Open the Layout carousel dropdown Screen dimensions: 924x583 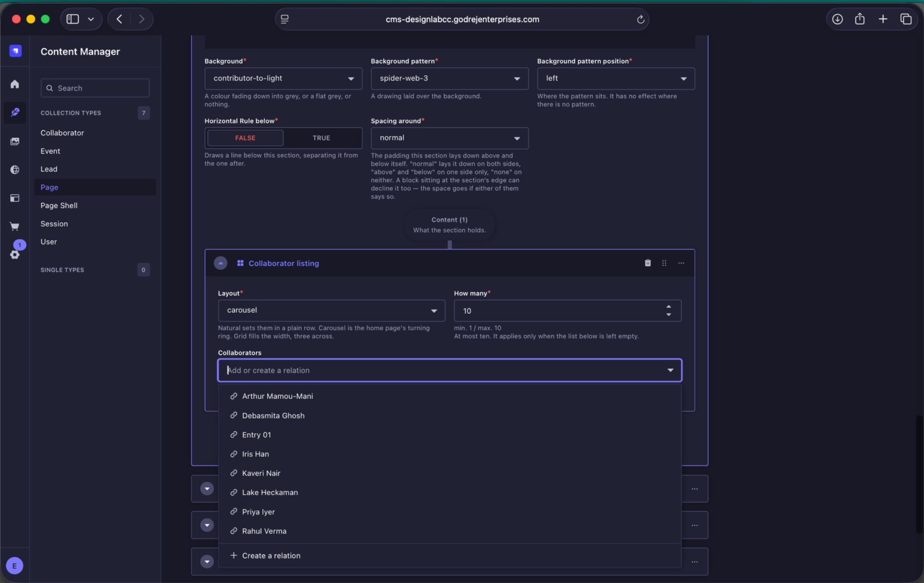pos(331,310)
